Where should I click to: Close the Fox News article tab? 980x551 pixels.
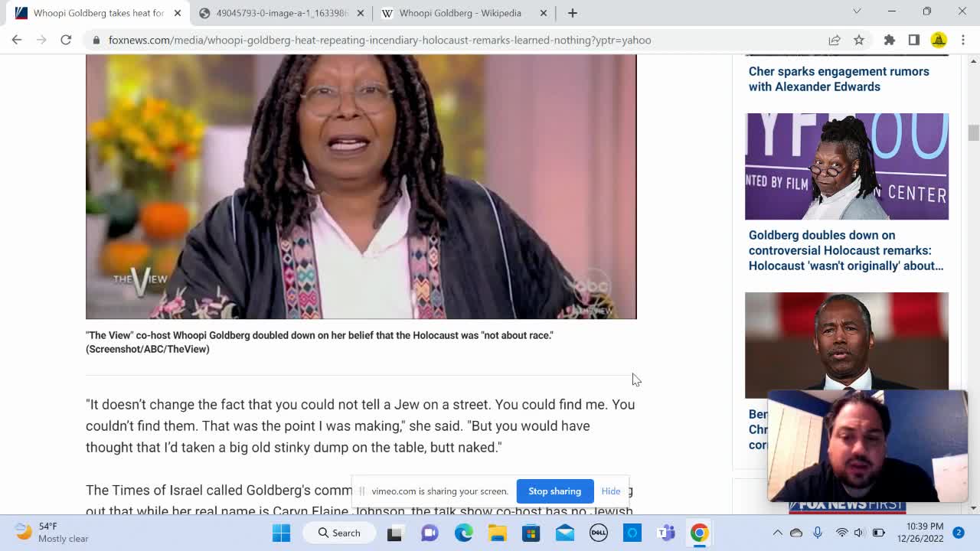coord(178,13)
